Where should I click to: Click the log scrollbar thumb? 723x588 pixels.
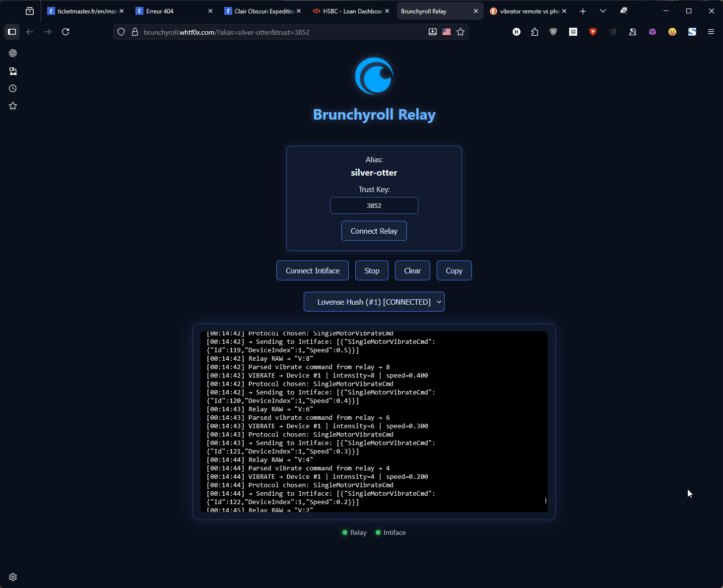point(545,501)
